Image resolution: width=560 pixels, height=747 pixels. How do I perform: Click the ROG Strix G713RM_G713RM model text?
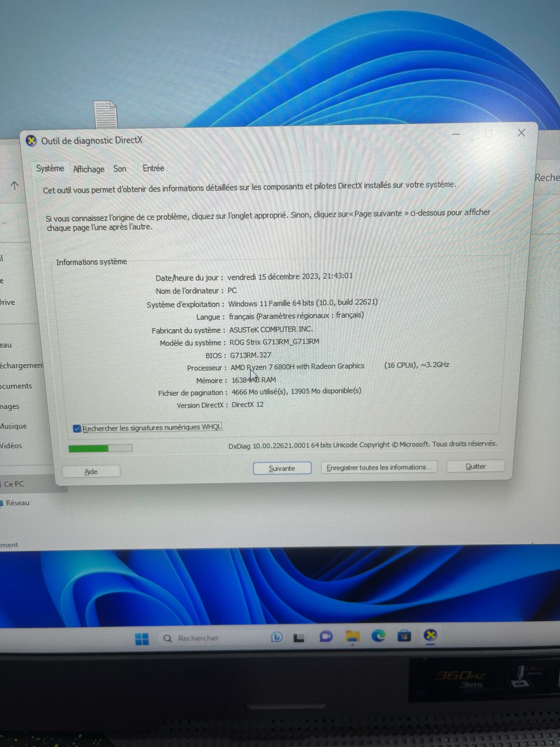tap(274, 342)
